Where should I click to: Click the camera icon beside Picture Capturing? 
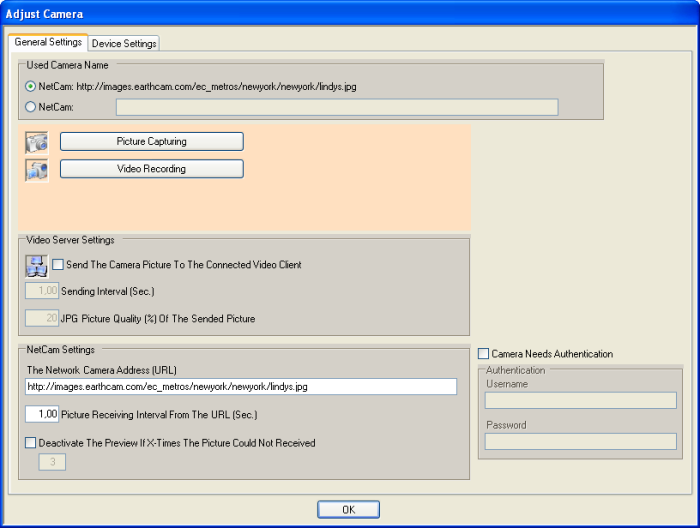coord(37,142)
